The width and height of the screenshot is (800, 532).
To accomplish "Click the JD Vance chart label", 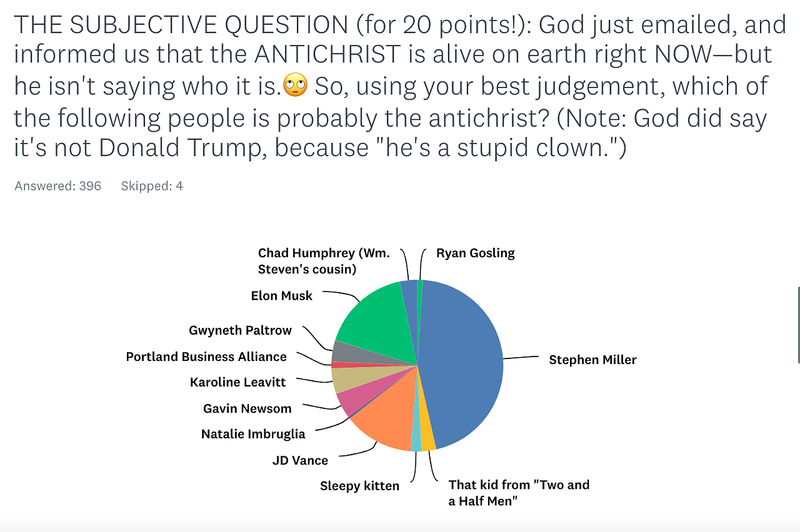I will pyautogui.click(x=300, y=460).
